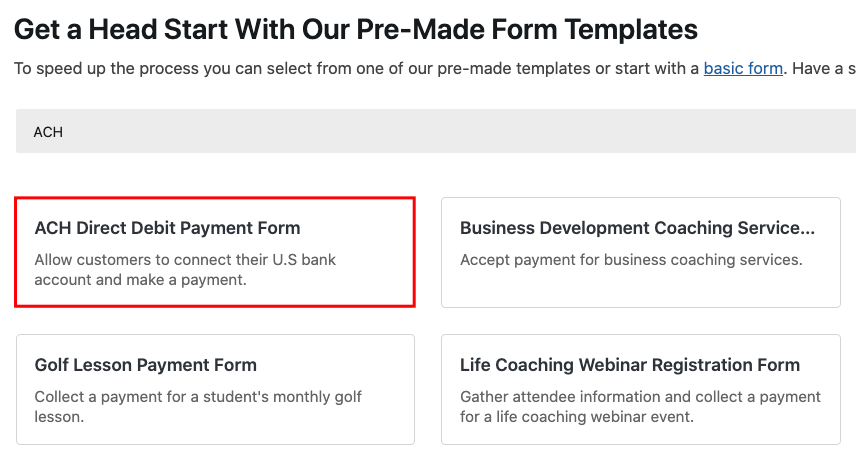Click the "Business Development Coaching Service..." title text
The width and height of the screenshot is (856, 456).
[x=637, y=228]
